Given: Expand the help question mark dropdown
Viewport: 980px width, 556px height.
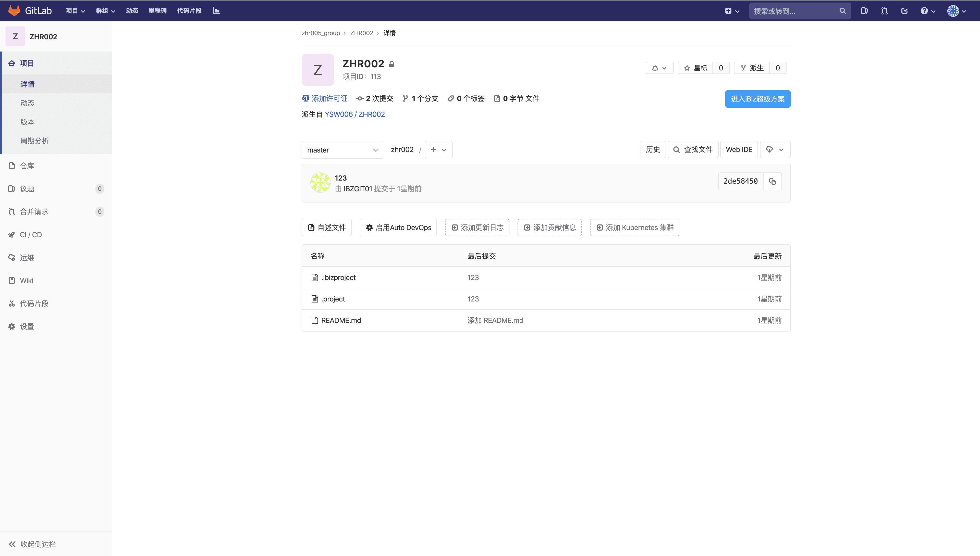Looking at the screenshot, I should point(928,11).
